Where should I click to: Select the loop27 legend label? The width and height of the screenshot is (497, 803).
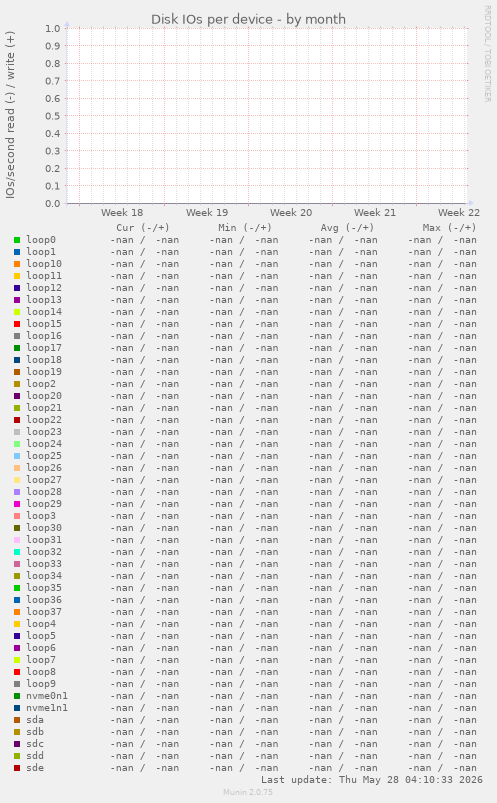pyautogui.click(x=44, y=480)
